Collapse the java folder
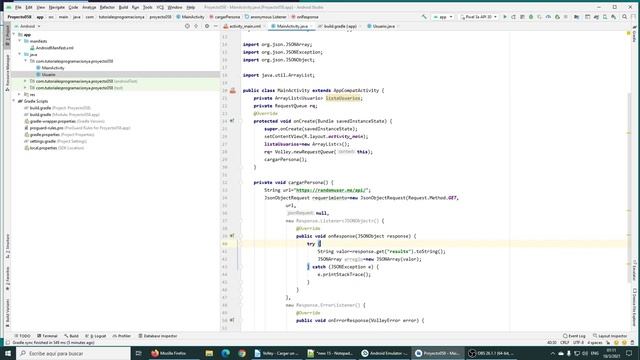Image resolution: width=640 pixels, height=360 pixels. pyautogui.click(x=20, y=54)
